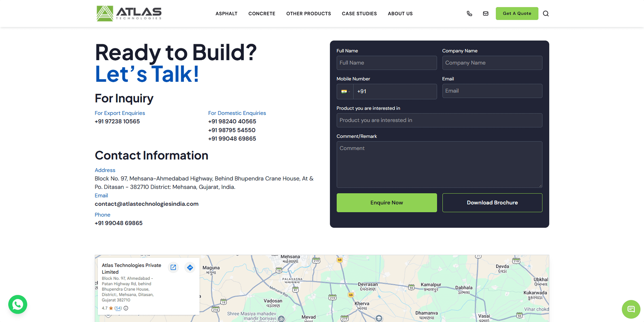Click the Mobile Number +91 field

click(x=395, y=92)
